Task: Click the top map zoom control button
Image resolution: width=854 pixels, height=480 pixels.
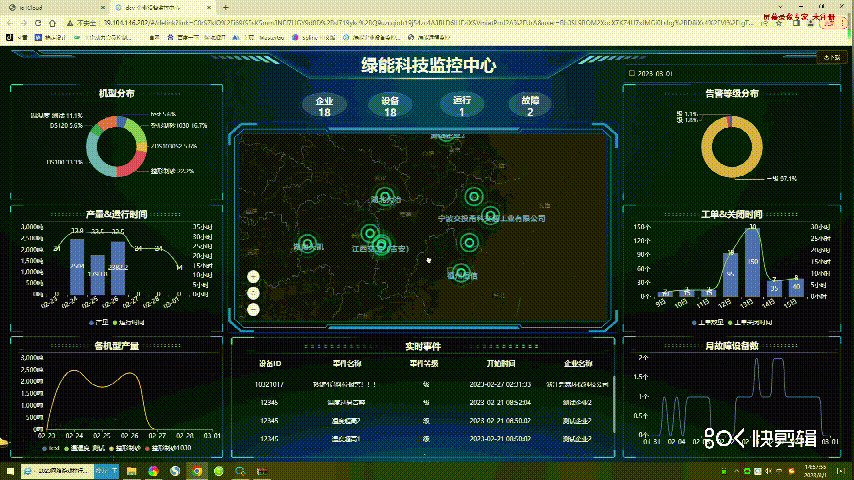Action: point(253,276)
